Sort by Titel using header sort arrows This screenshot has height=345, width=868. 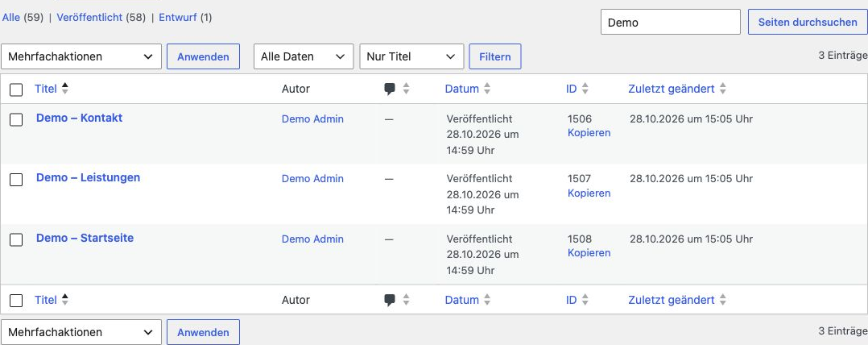pos(64,89)
